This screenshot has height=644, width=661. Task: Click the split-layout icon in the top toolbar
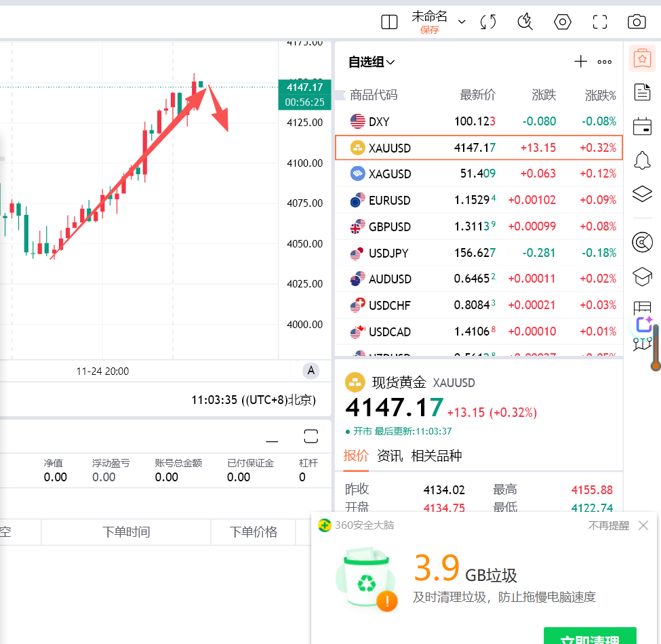click(x=388, y=22)
